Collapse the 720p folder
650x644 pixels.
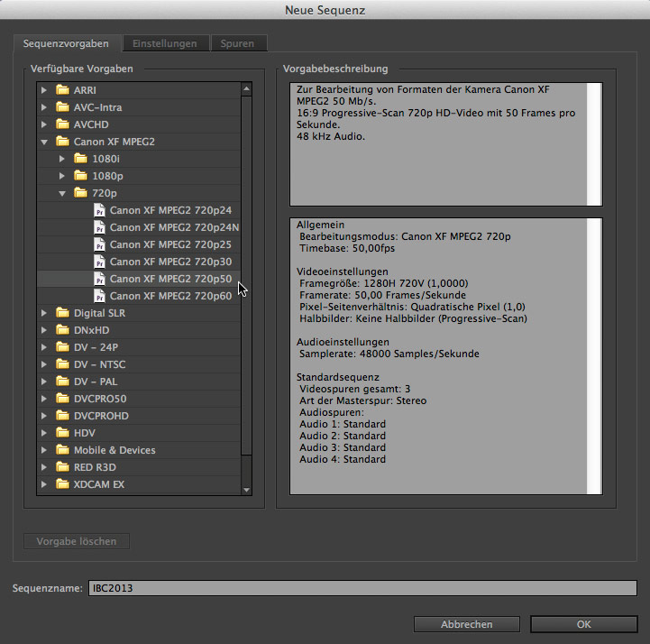pos(62,193)
